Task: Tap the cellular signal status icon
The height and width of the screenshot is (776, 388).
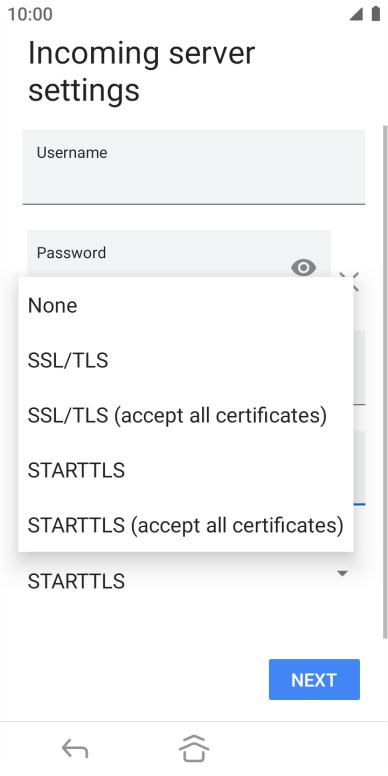Action: (x=355, y=14)
